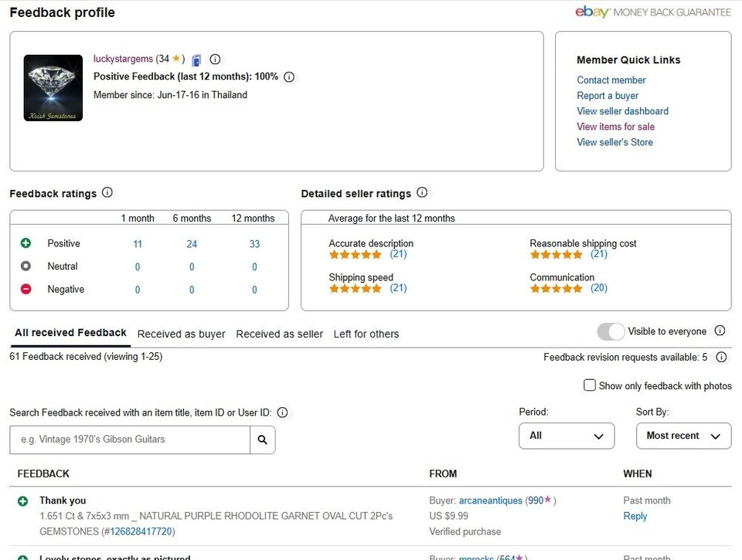
Task: Click the feedback search input field
Action: tap(130, 440)
